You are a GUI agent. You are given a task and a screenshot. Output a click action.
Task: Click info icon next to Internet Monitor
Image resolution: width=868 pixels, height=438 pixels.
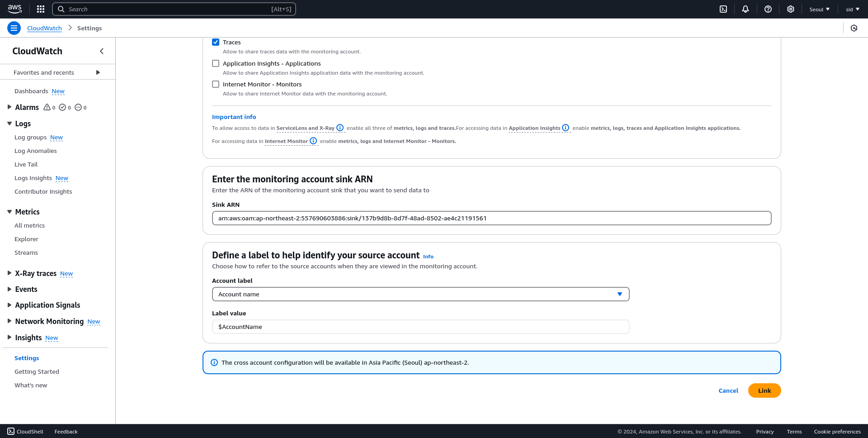pyautogui.click(x=313, y=141)
